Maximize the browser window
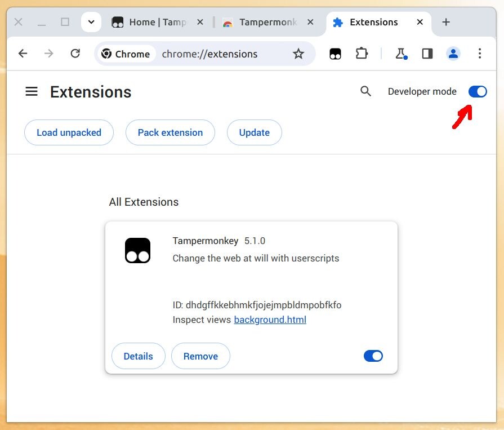The width and height of the screenshot is (504, 430). [x=65, y=22]
